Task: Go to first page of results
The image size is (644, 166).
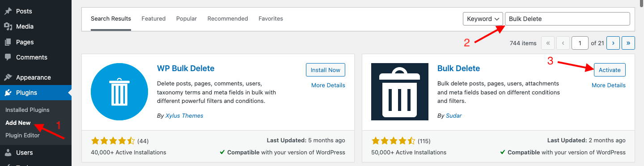Action: click(548, 43)
